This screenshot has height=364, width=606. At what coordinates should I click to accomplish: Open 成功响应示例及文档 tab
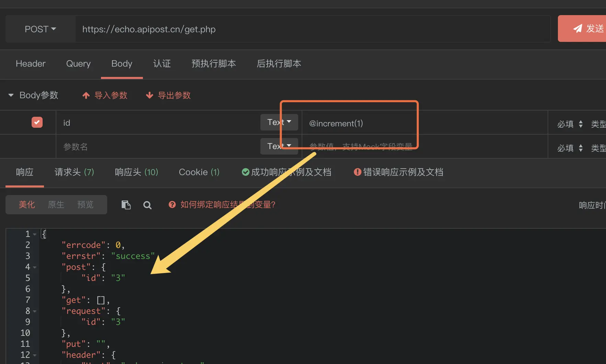pyautogui.click(x=287, y=172)
